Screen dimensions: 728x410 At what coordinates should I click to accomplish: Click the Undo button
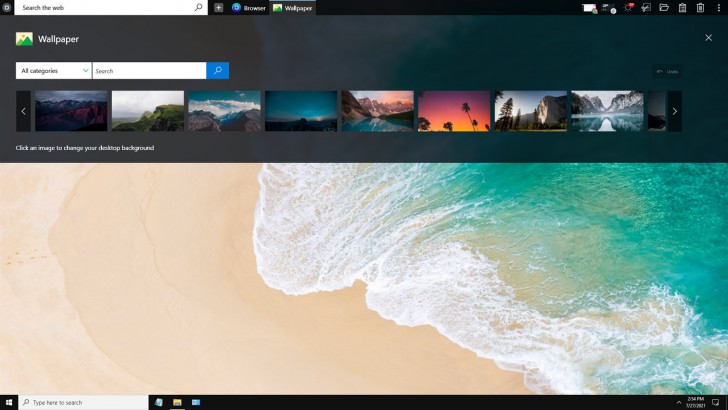pyautogui.click(x=668, y=72)
